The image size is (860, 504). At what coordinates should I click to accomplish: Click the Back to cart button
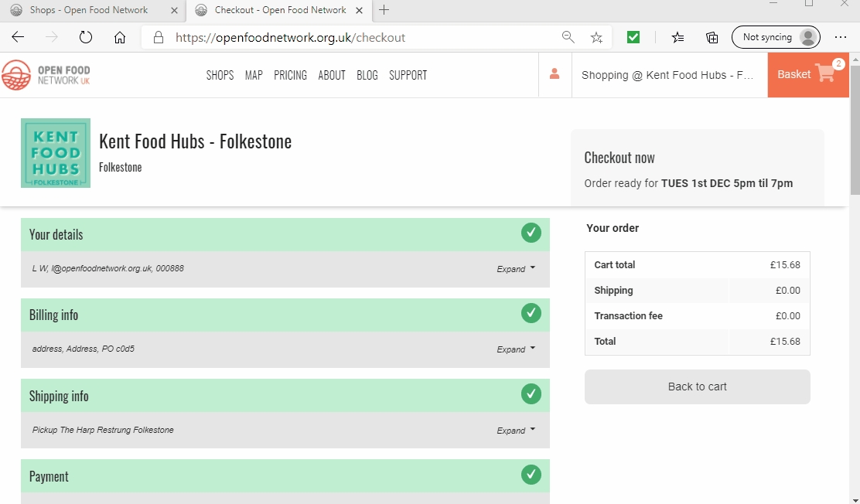point(697,387)
